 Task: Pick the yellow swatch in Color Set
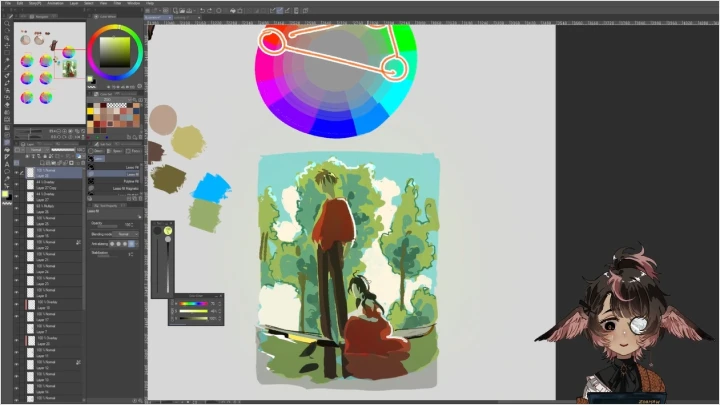[92, 109]
